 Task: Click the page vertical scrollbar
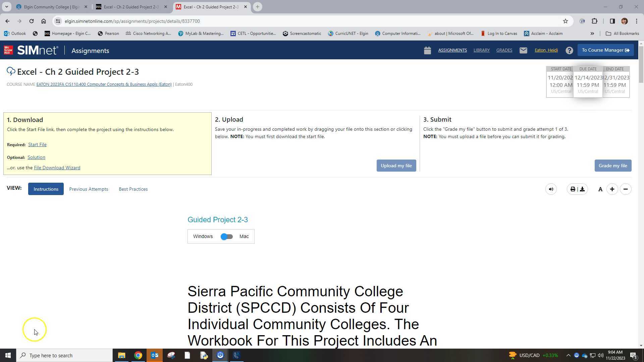[x=641, y=64]
